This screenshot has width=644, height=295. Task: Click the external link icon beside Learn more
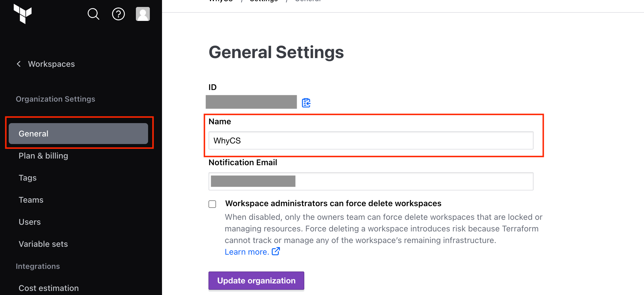(x=276, y=251)
